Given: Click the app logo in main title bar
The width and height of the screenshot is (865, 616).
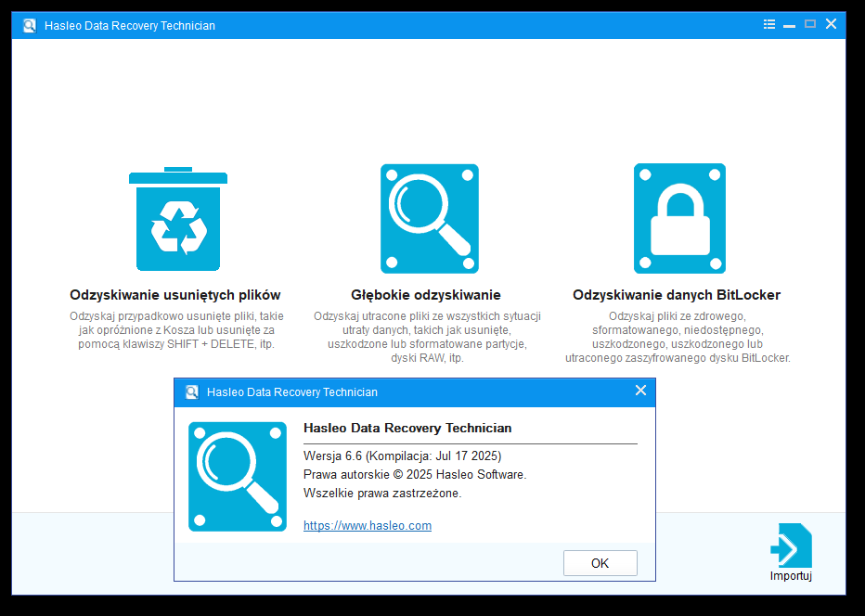Looking at the screenshot, I should coord(30,25).
